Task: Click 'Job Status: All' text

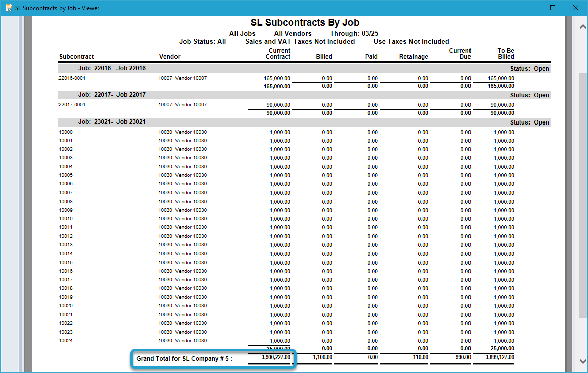Action: pyautogui.click(x=203, y=42)
